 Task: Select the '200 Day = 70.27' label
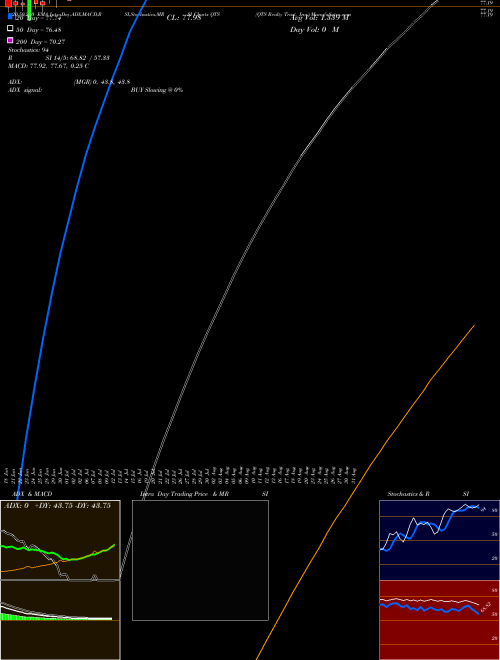40,42
